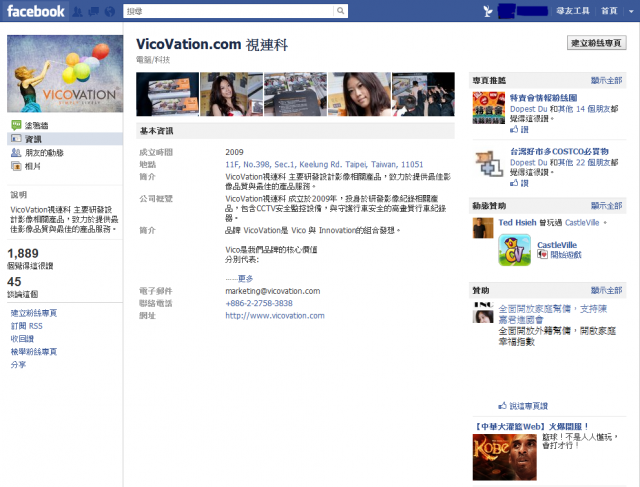Click the friends icon beside 朋友的動態
The width and height of the screenshot is (640, 487).
(x=16, y=152)
